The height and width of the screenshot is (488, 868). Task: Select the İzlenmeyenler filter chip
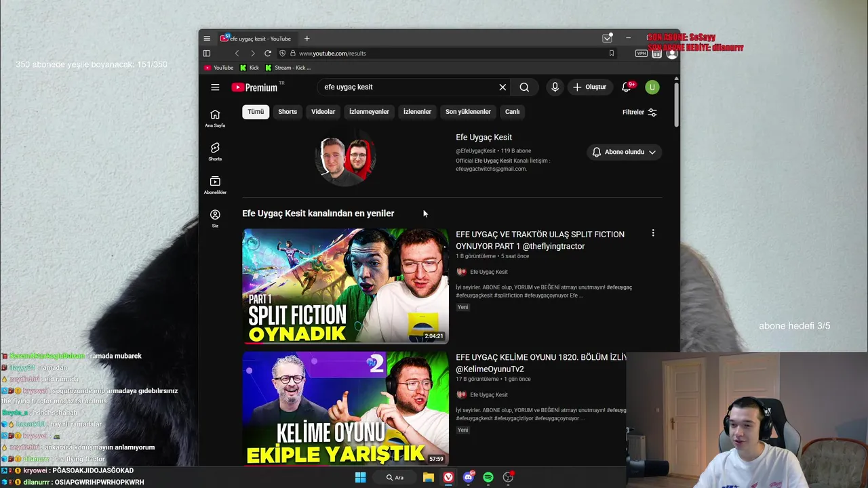(369, 112)
